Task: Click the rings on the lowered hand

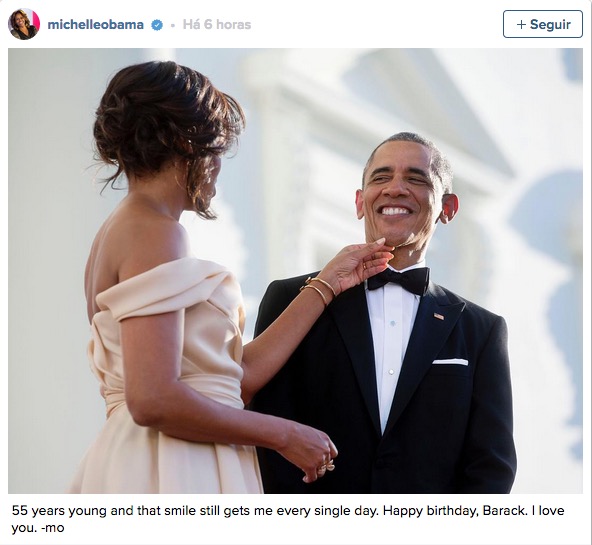Action: coord(327,466)
